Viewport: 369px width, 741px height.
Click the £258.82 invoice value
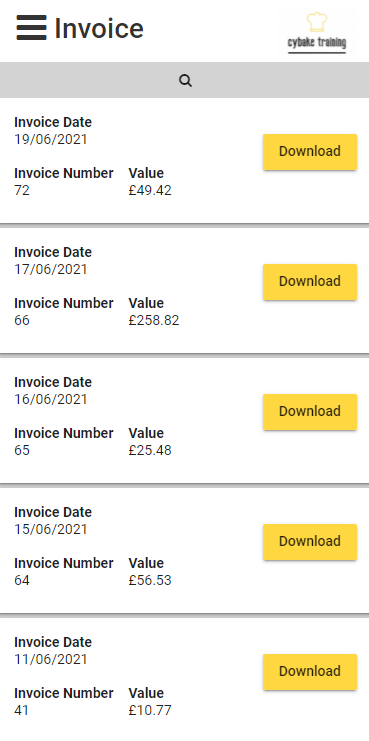point(154,321)
